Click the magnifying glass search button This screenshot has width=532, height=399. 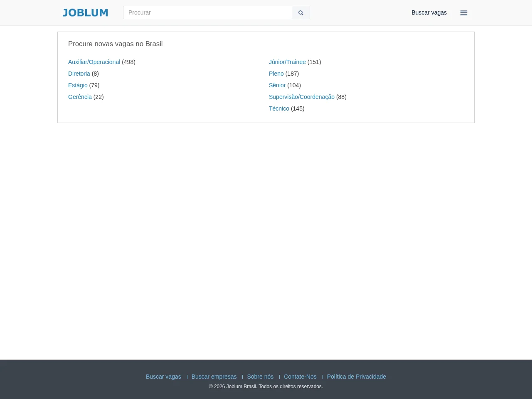click(301, 12)
